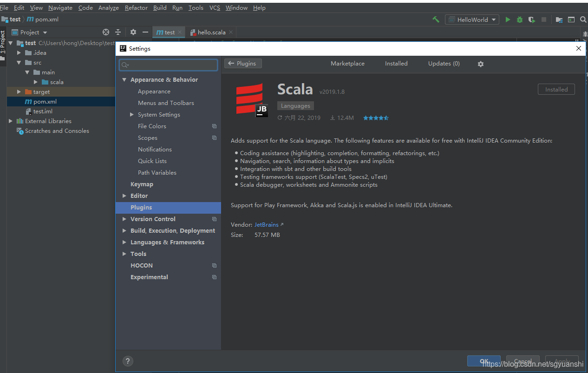
Task: Start the Debug bug icon
Action: click(519, 19)
